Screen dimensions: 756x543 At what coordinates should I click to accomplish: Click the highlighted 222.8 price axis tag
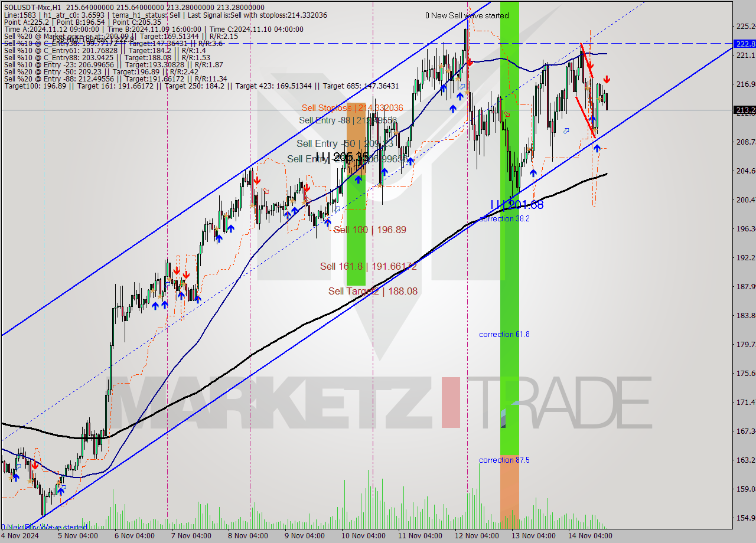click(x=745, y=44)
